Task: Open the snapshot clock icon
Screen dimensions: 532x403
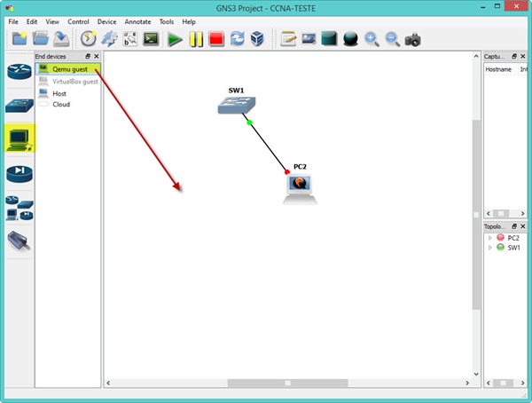Action: (x=88, y=39)
